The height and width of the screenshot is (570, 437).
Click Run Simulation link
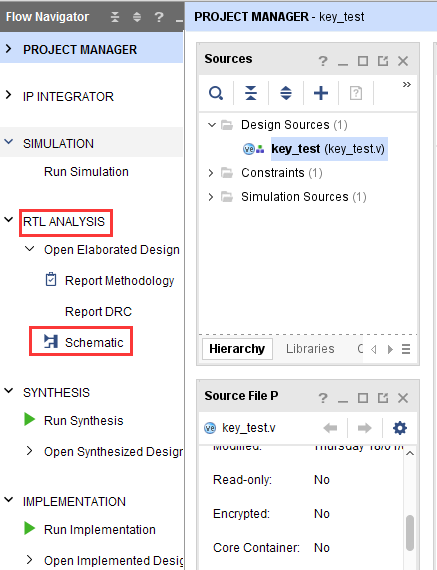click(86, 172)
